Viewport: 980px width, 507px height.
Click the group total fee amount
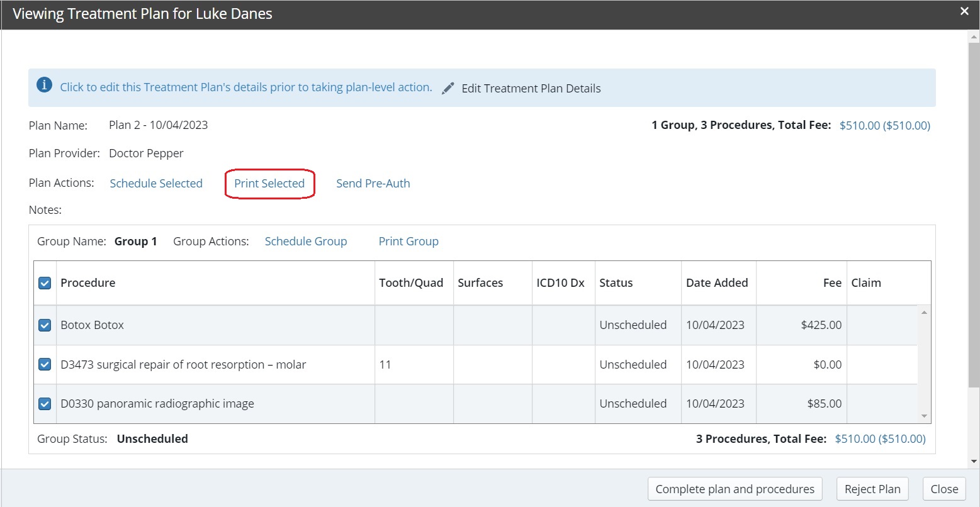[880, 439]
